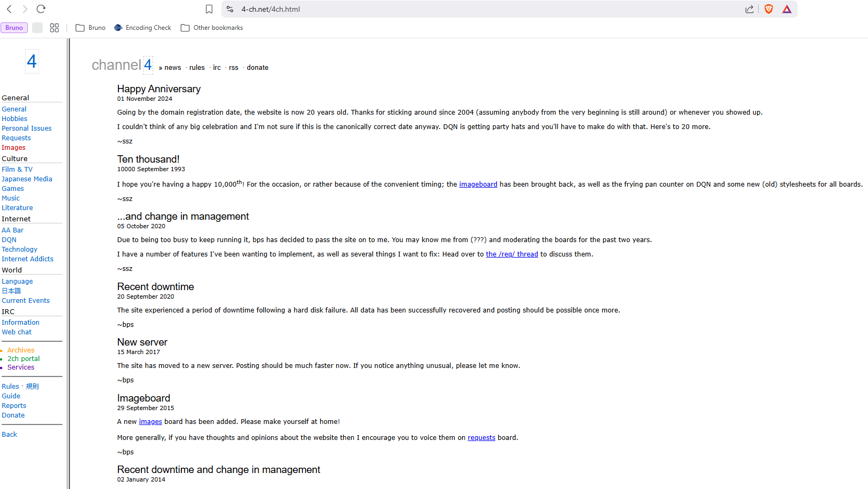
Task: Open the 規則 Japanese rules link
Action: coord(33,387)
